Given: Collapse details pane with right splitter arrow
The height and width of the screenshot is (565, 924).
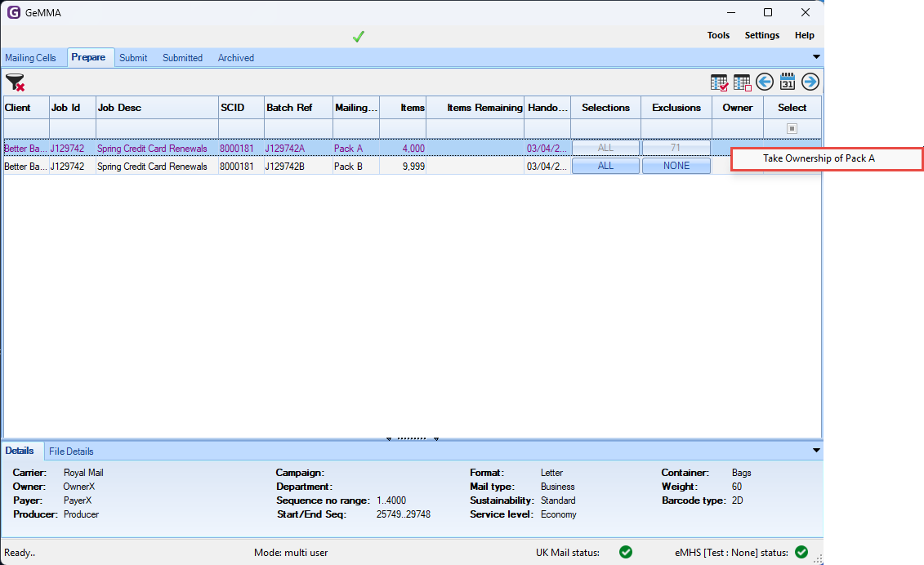Looking at the screenshot, I should 436,439.
